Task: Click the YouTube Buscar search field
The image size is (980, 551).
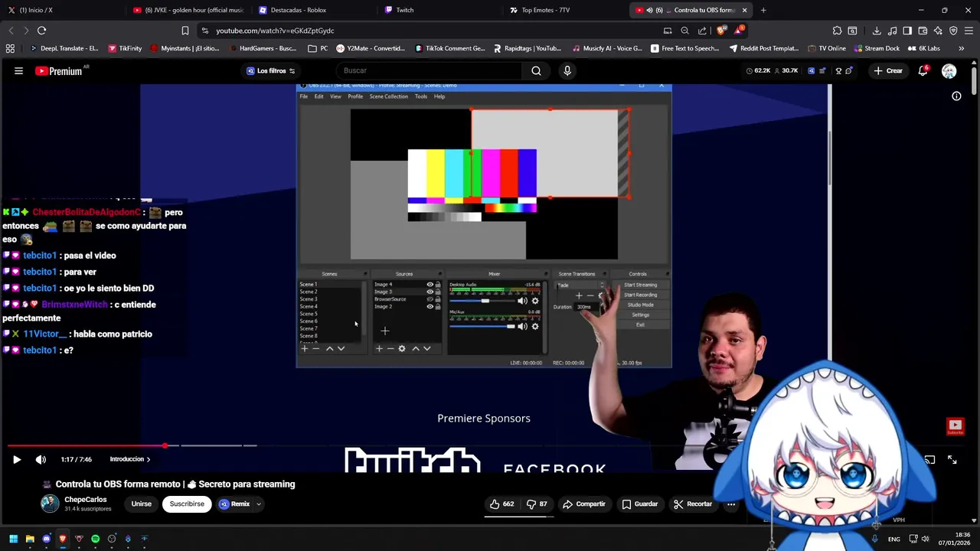Action: (429, 70)
